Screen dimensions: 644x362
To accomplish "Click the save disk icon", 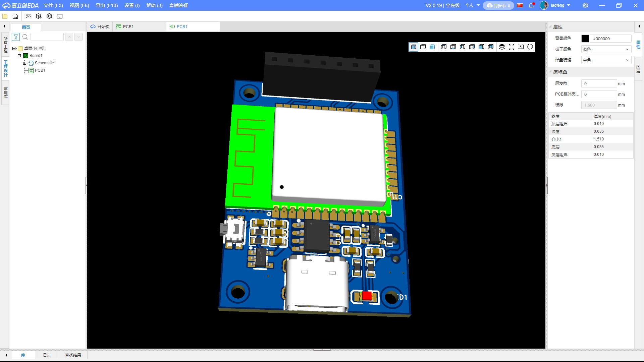I will pos(15,16).
